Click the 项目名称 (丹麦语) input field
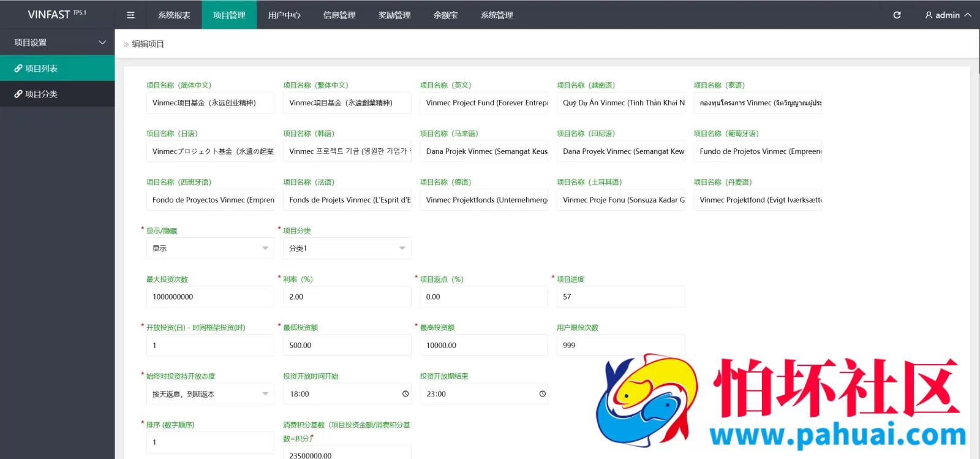 pos(758,200)
